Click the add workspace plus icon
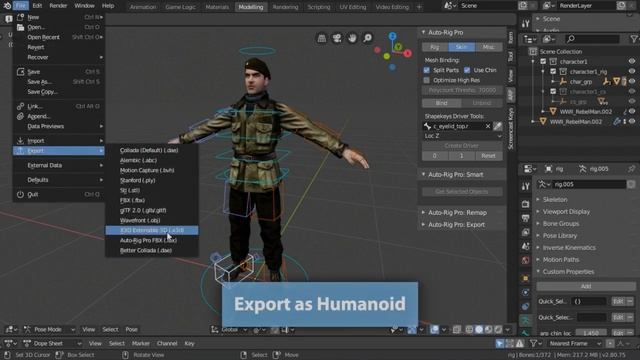640x360 pixels. (419, 7)
